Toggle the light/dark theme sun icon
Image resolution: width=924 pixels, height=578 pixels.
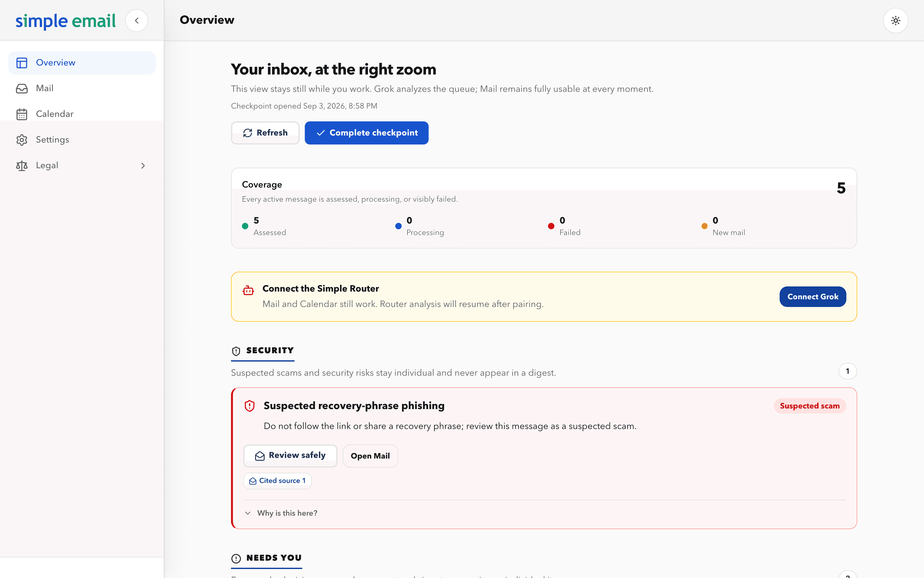(x=895, y=21)
